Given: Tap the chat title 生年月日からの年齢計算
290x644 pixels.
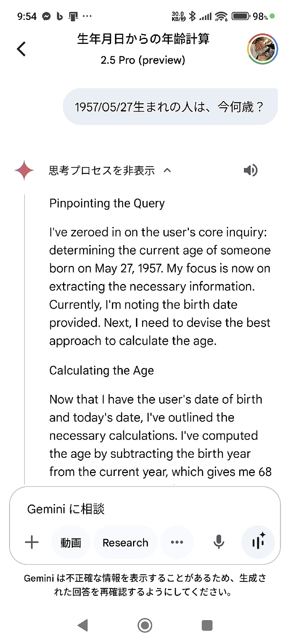Looking at the screenshot, I should 143,39.
